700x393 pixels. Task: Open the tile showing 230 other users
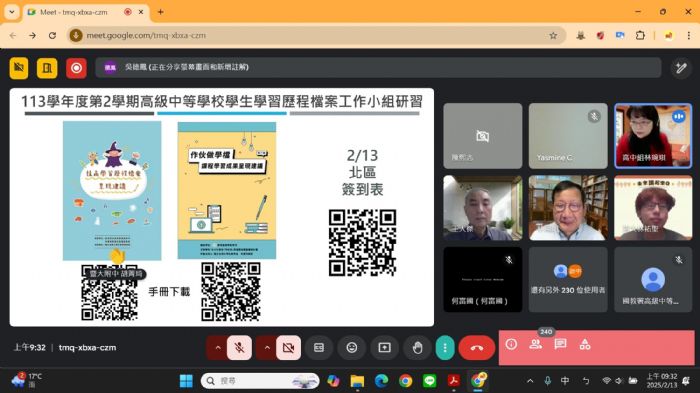568,280
